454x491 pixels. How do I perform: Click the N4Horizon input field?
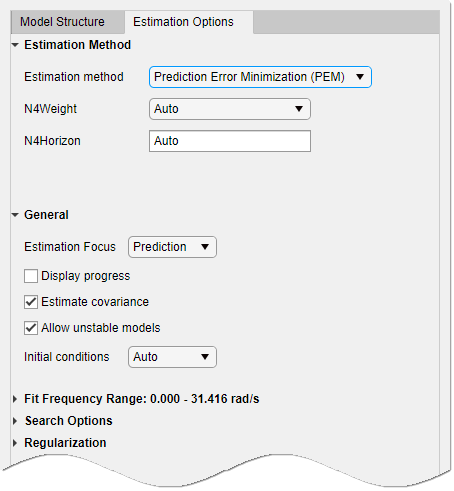(x=230, y=141)
